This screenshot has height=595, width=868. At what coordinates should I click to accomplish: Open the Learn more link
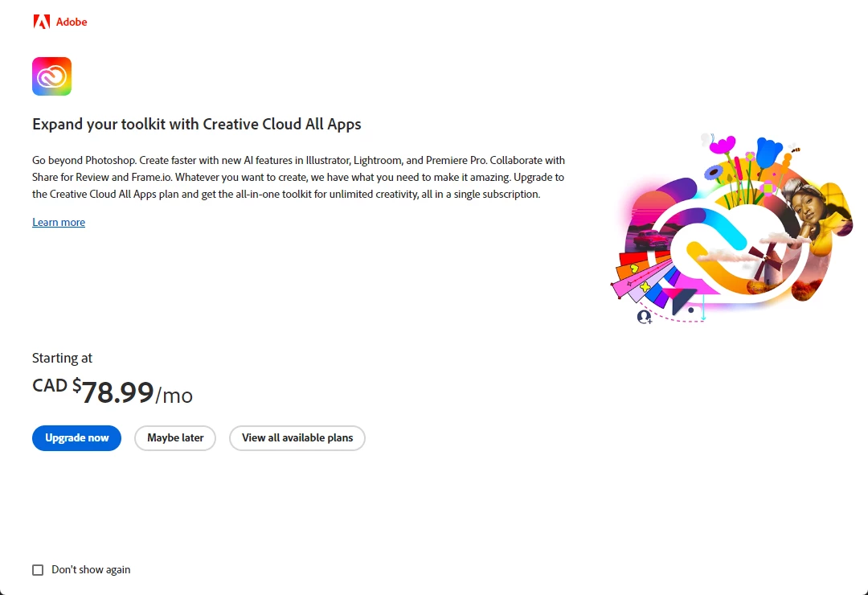pyautogui.click(x=59, y=222)
